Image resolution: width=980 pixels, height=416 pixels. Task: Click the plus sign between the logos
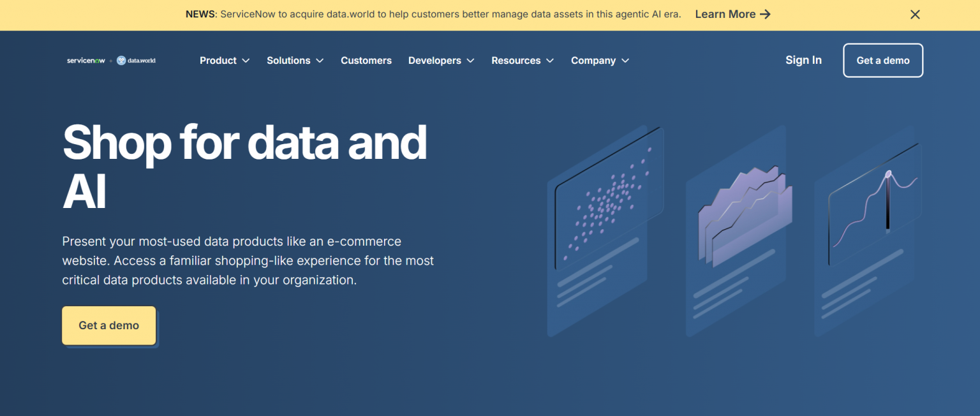tap(110, 60)
